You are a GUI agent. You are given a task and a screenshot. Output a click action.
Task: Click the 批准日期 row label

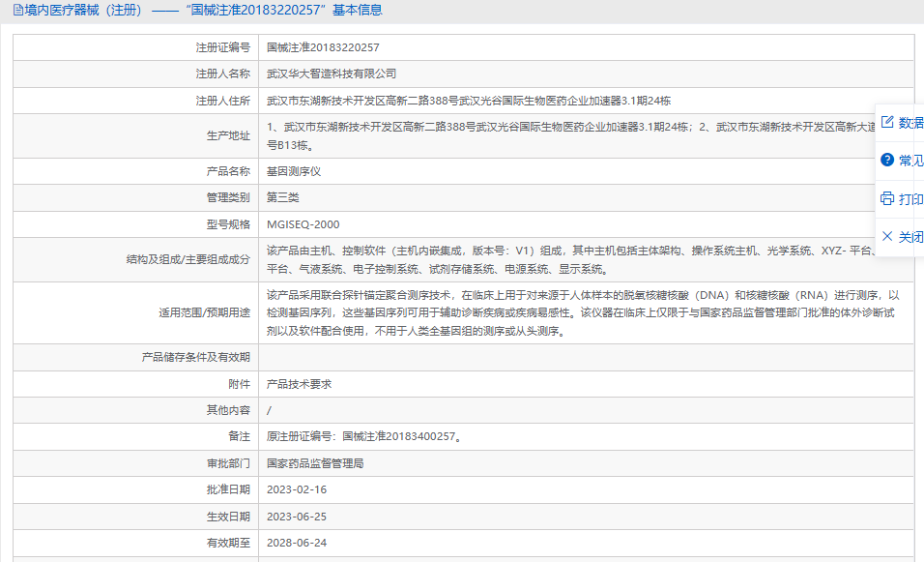[x=228, y=489]
